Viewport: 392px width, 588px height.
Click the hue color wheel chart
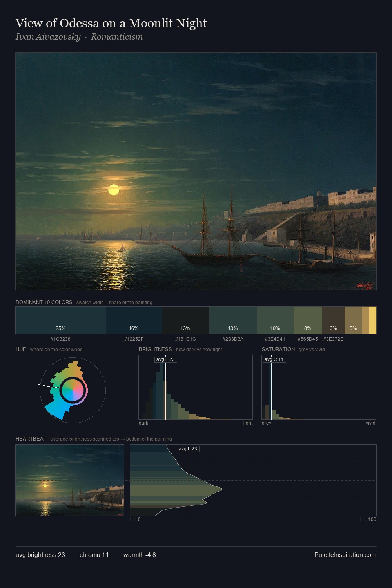coord(73,390)
